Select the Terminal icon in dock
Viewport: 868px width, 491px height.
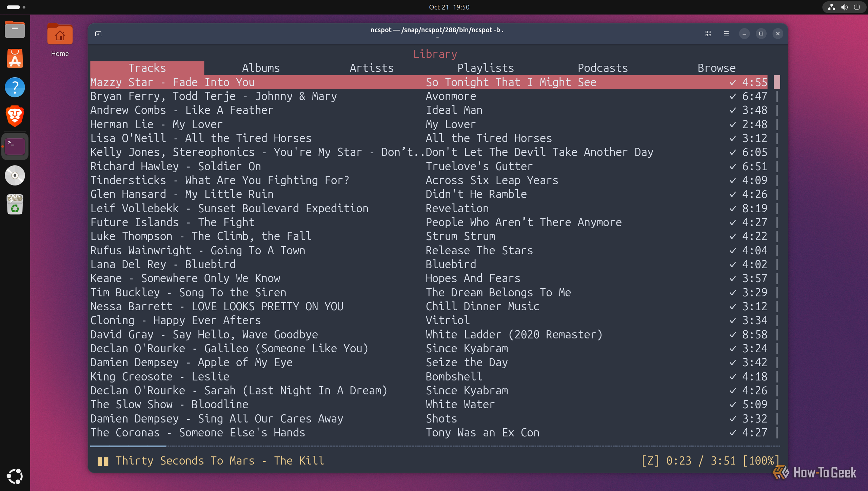click(15, 146)
